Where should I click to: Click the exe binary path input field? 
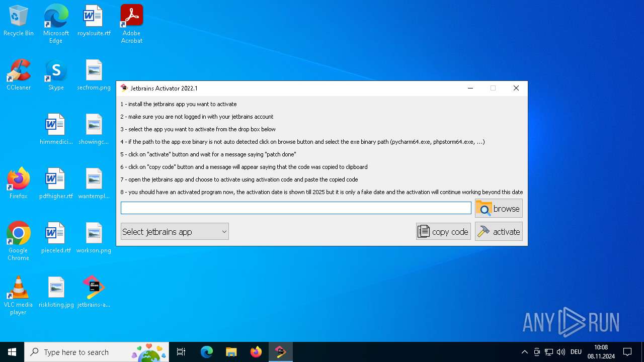296,208
